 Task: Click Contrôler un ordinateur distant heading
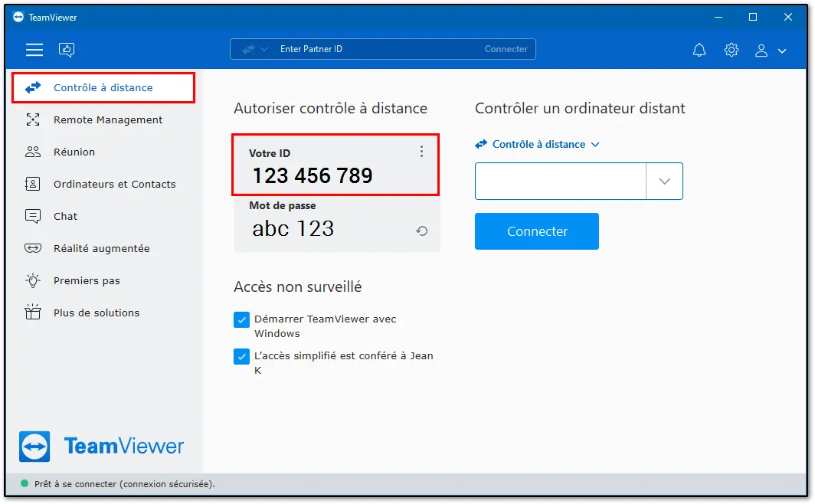click(x=580, y=108)
